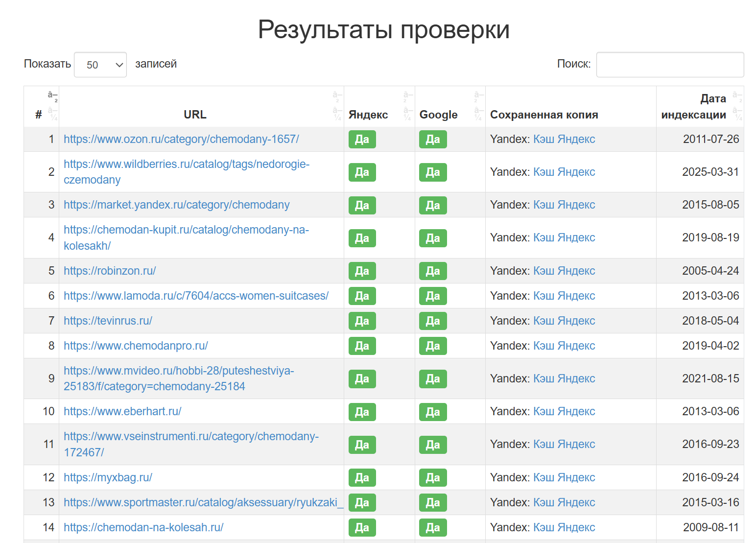
Task: Sort by the Яндекс column header
Action: pos(379,107)
